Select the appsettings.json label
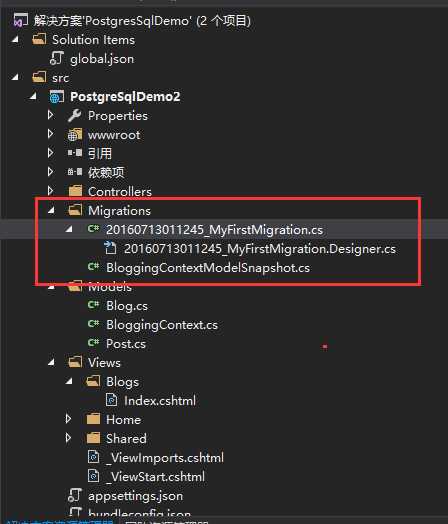The image size is (448, 524). [136, 496]
